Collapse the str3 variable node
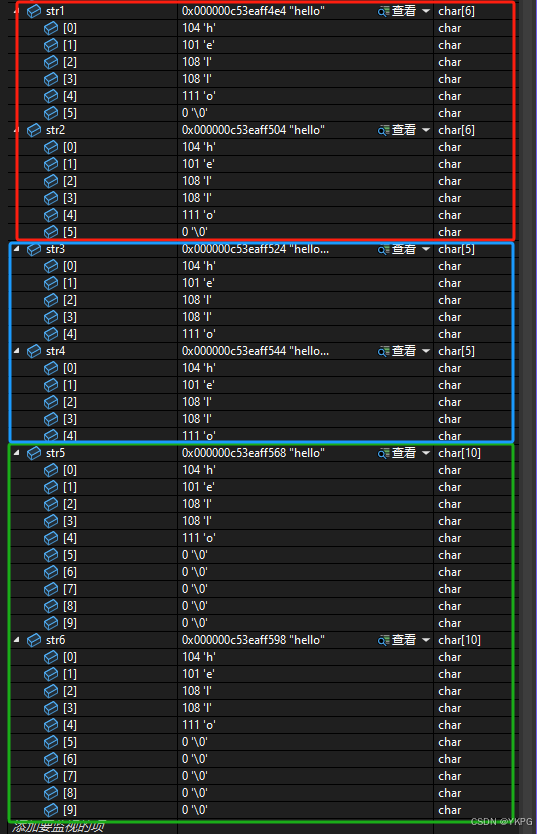This screenshot has width=537, height=834. click(16, 248)
